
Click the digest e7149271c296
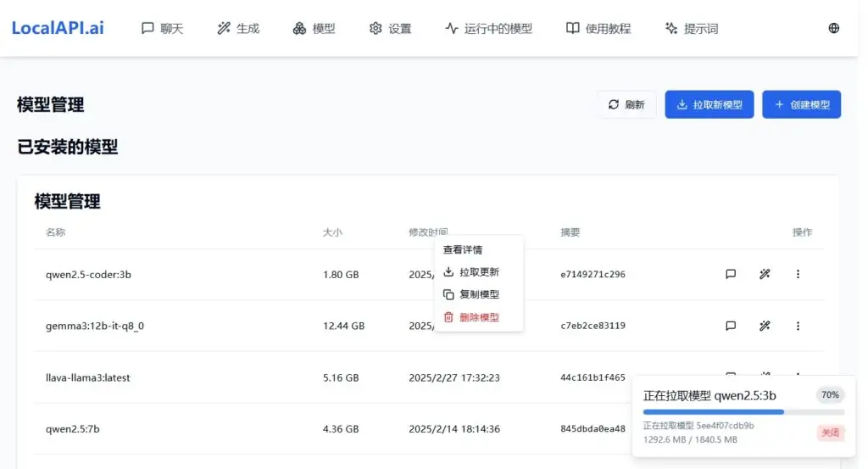[x=593, y=274]
